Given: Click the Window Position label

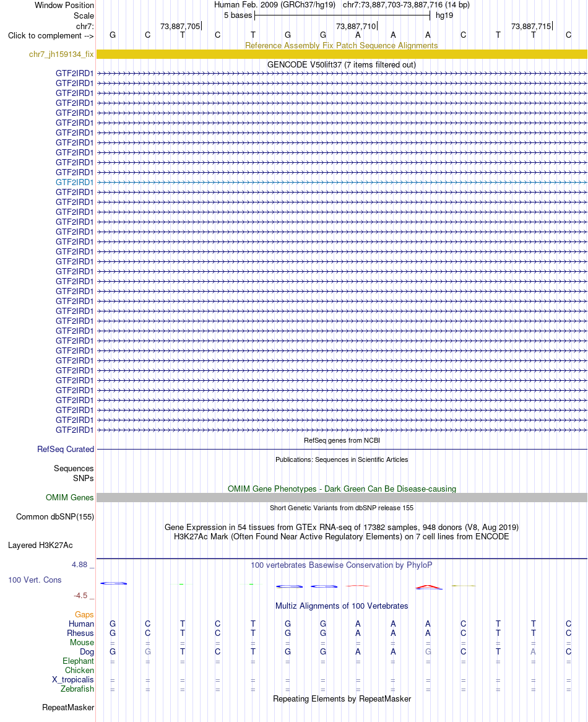Looking at the screenshot, I should 64,6.
